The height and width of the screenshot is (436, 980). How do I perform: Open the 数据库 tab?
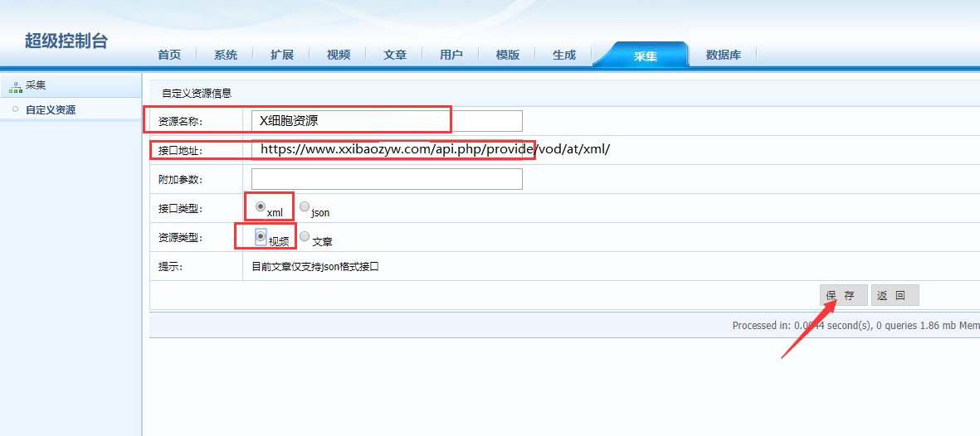[723, 55]
